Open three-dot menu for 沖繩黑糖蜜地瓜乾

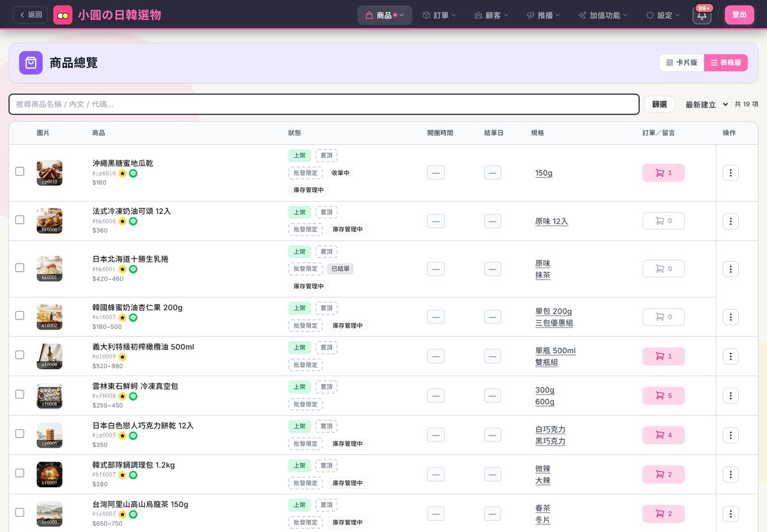pos(731,173)
